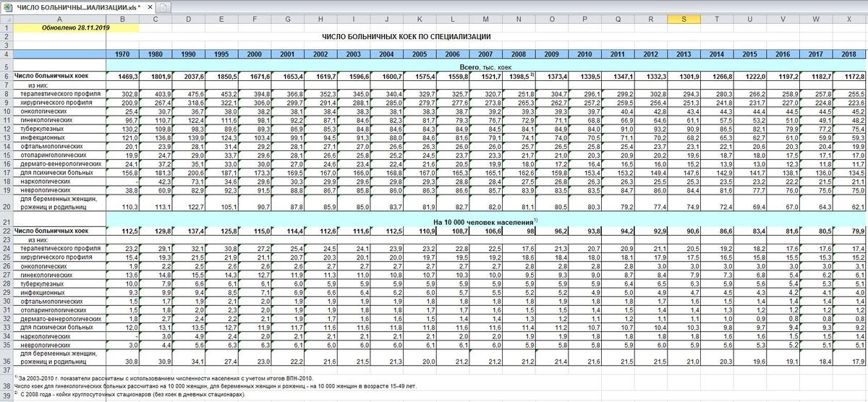Select row 22 header
Image resolution: width=868 pixels, height=402 pixels.
pyautogui.click(x=6, y=231)
